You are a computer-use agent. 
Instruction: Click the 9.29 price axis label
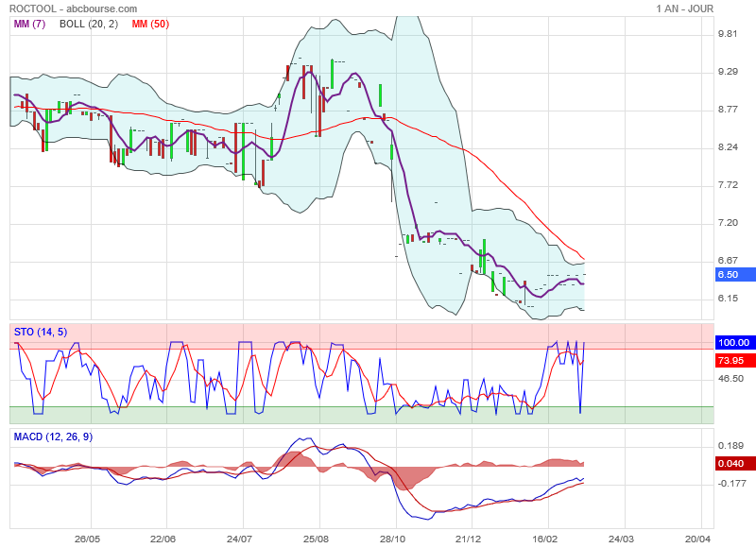(x=728, y=71)
